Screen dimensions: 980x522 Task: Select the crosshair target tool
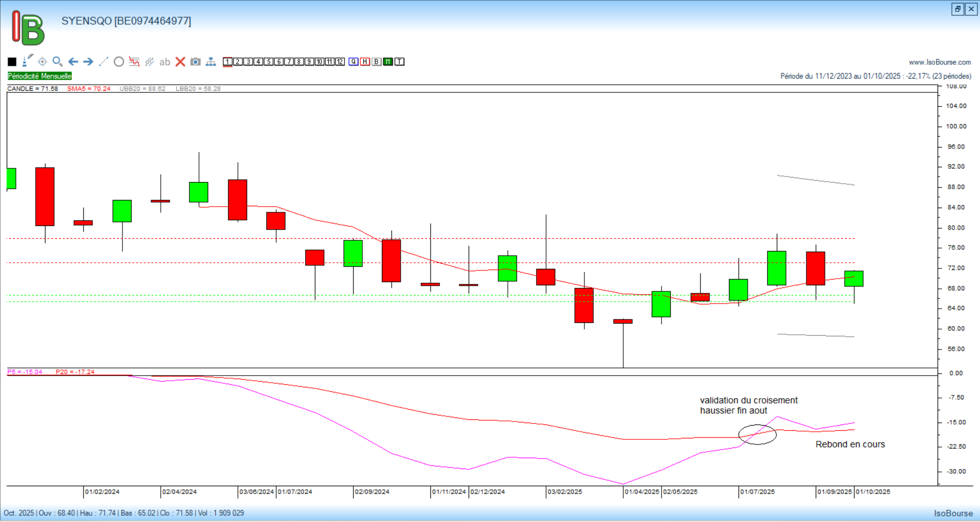(x=42, y=62)
